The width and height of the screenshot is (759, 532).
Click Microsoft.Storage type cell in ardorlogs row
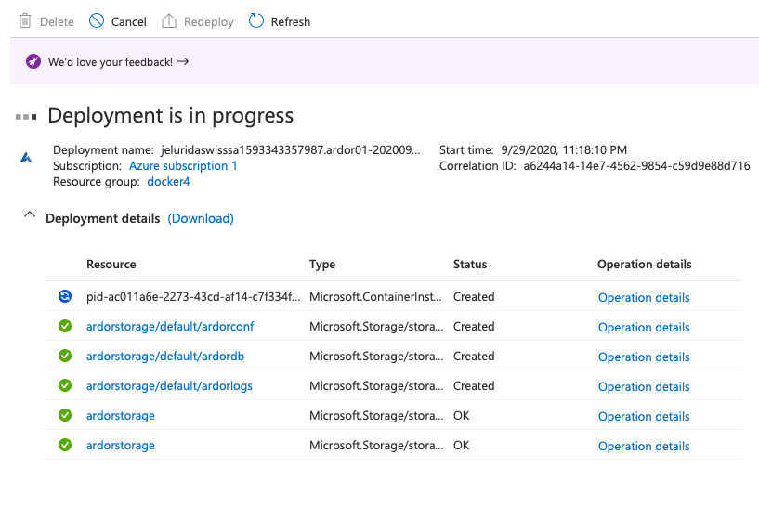click(376, 386)
